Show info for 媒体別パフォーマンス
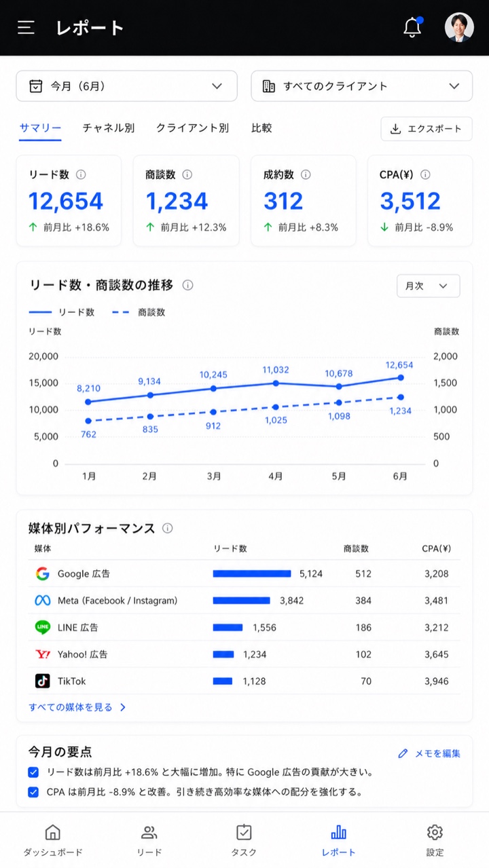Image resolution: width=489 pixels, height=868 pixels. 168,528
